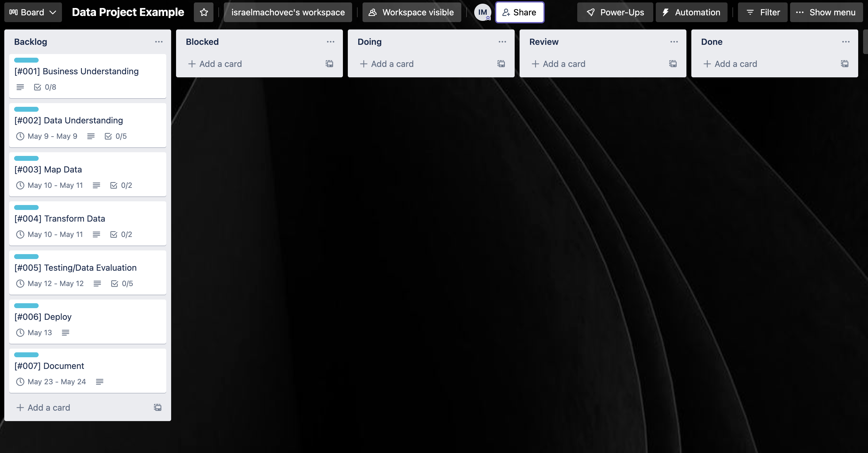This screenshot has height=453, width=868.
Task: Open Blocked list actions menu
Action: (331, 42)
